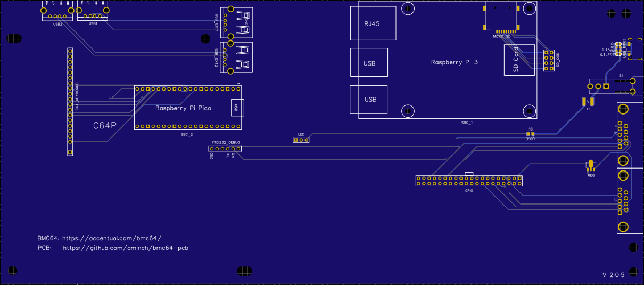Click the GPIO label under the header
Image resolution: width=644 pixels, height=285 pixels.
coord(469,190)
